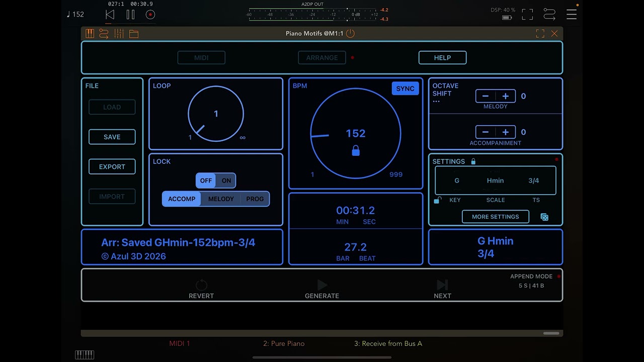Screen dimensions: 644x362
Task: Click the DSP 40 % readout
Action: pyautogui.click(x=503, y=10)
